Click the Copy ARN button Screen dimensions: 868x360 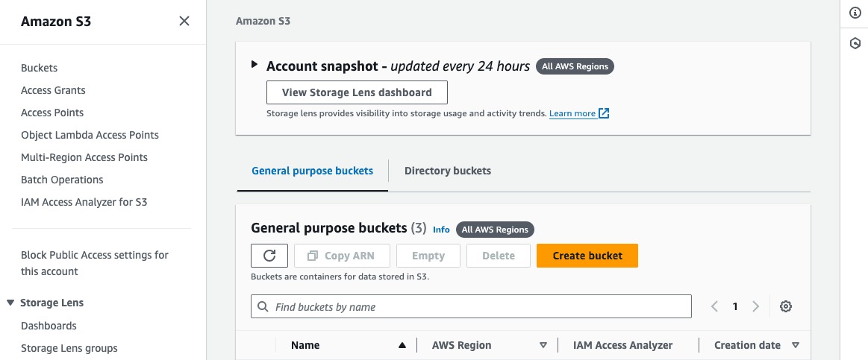tap(342, 256)
